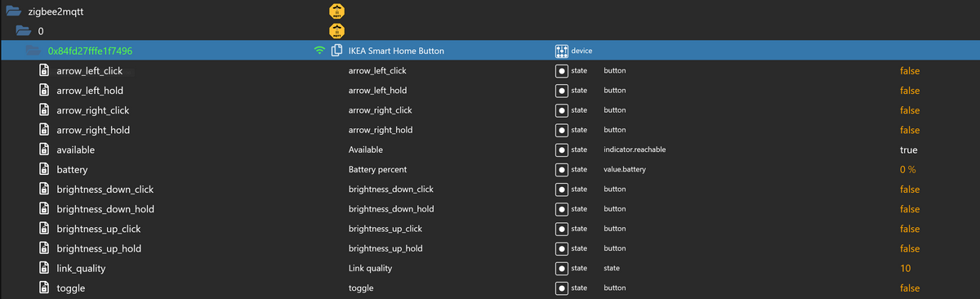Select the available tree item
The image size is (980, 299).
point(75,149)
